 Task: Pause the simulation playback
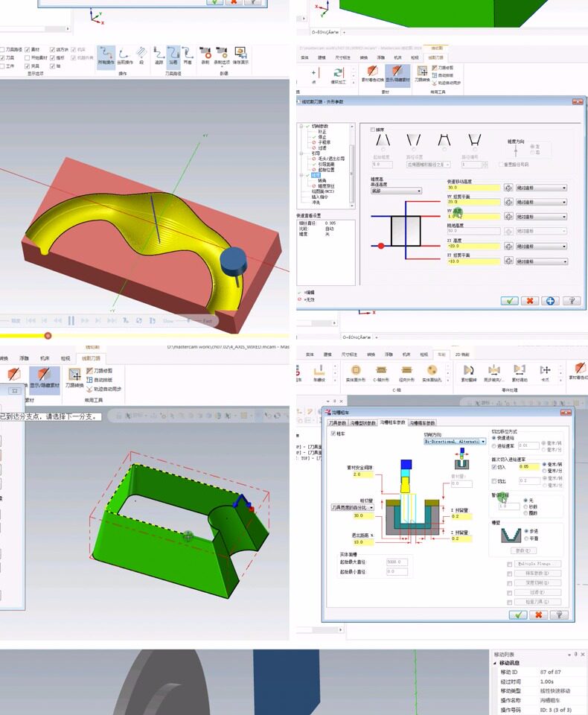(71, 320)
